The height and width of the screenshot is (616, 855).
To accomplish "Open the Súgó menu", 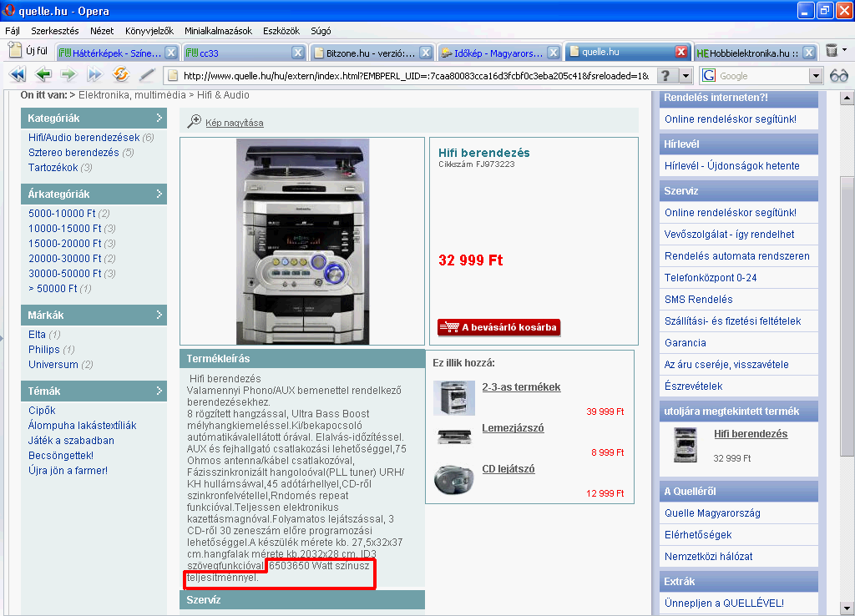I will click(x=321, y=31).
